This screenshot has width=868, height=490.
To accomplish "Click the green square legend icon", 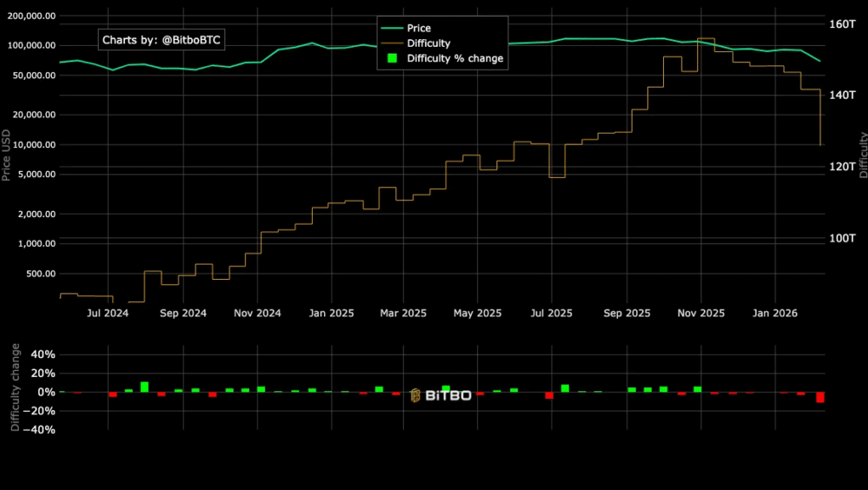I will (391, 58).
